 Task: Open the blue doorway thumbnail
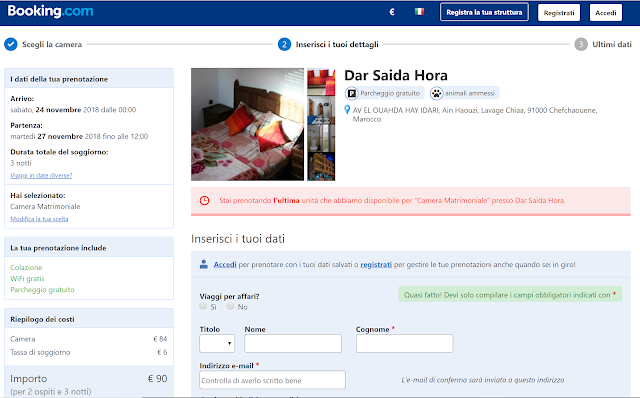coord(321,110)
